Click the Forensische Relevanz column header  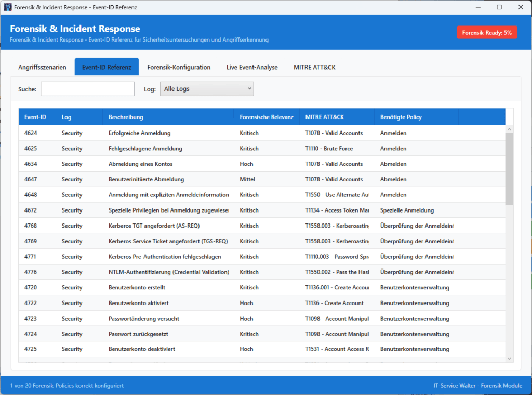tap(266, 116)
